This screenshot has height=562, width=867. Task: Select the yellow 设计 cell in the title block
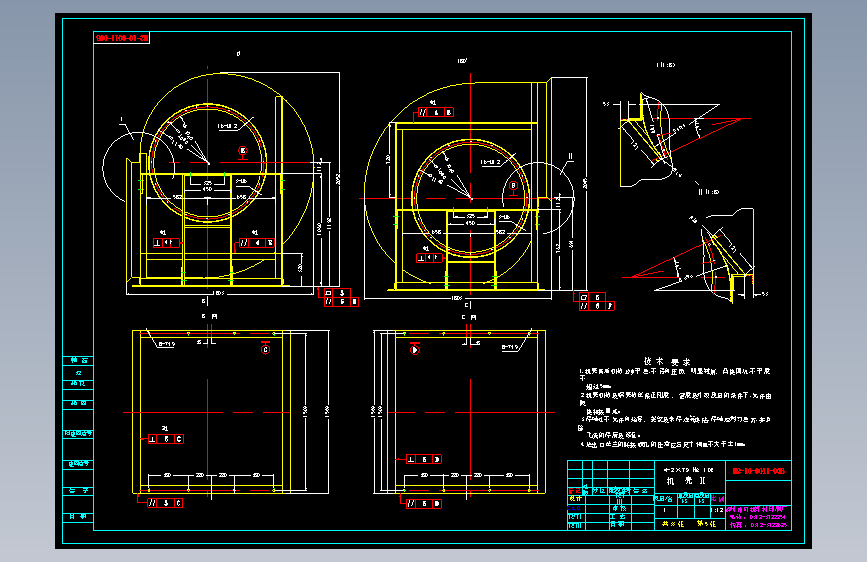coord(575,499)
